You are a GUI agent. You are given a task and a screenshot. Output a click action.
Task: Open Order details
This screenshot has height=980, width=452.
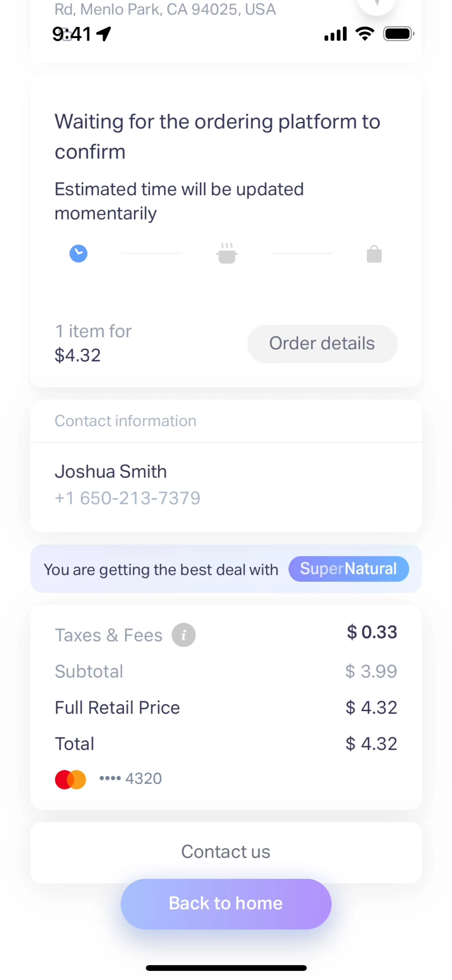pyautogui.click(x=322, y=344)
